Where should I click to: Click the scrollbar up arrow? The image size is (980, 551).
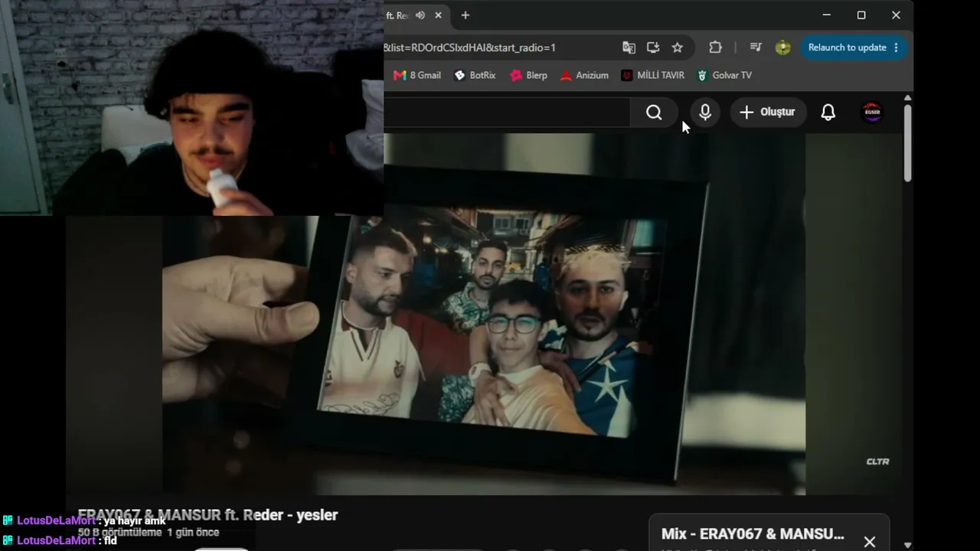click(x=907, y=98)
